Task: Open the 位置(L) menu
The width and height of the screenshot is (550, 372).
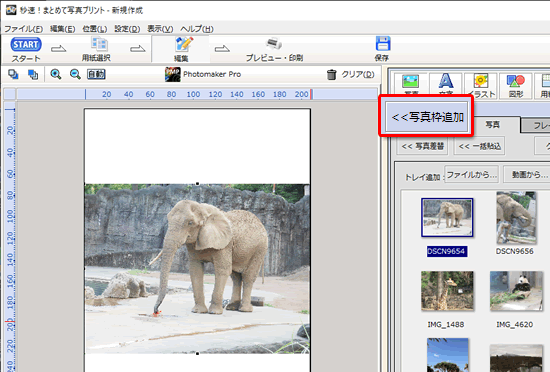Action: 95,29
